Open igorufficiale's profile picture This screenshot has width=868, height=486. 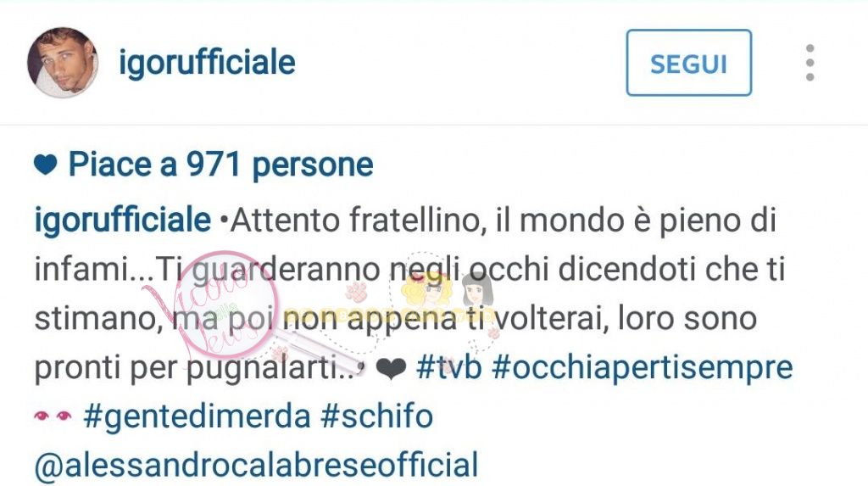pos(63,62)
